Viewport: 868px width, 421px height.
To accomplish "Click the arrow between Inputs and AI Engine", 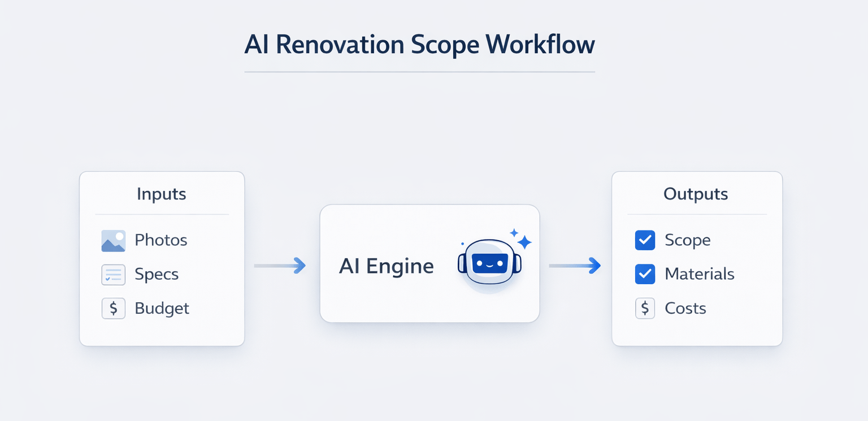I will click(x=280, y=265).
